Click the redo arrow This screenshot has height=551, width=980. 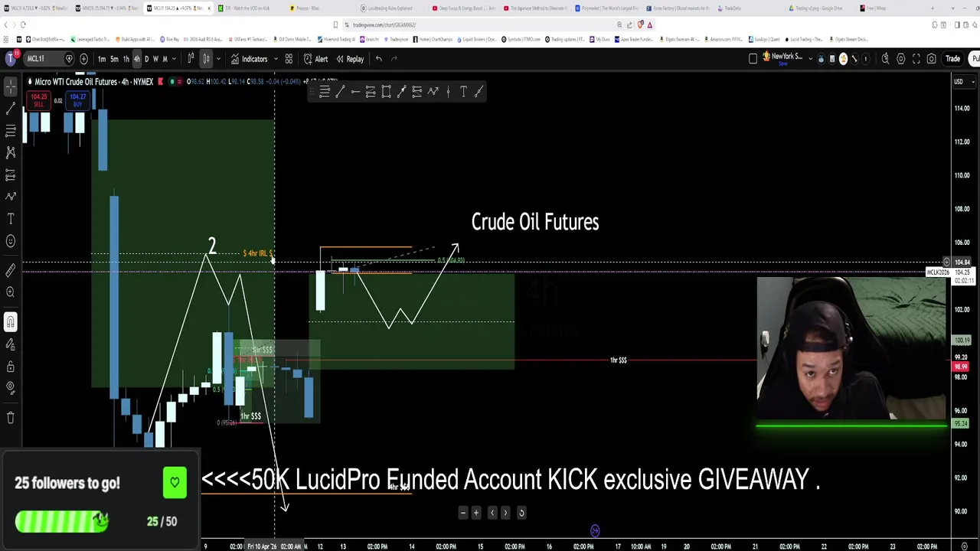coord(394,59)
